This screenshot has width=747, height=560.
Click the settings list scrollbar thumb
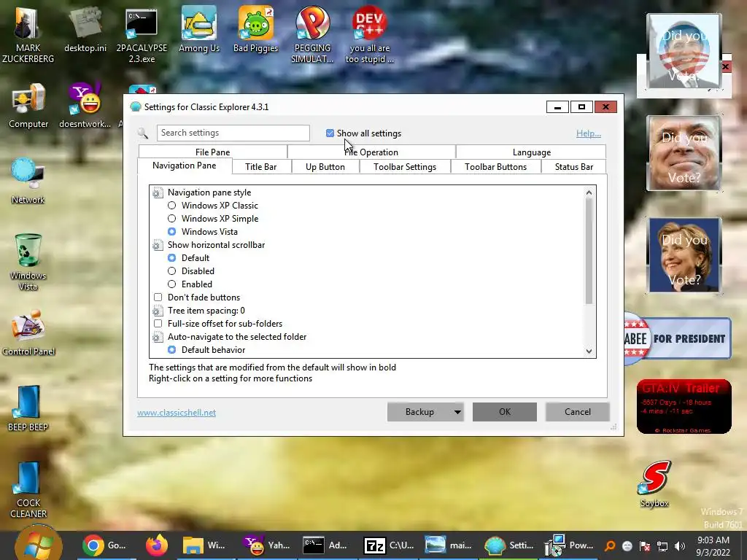coord(589,251)
